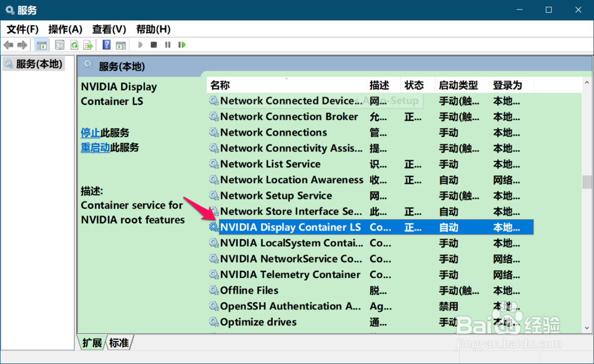
Task: Click the Restart Service toolbar icon
Action: coord(182,45)
